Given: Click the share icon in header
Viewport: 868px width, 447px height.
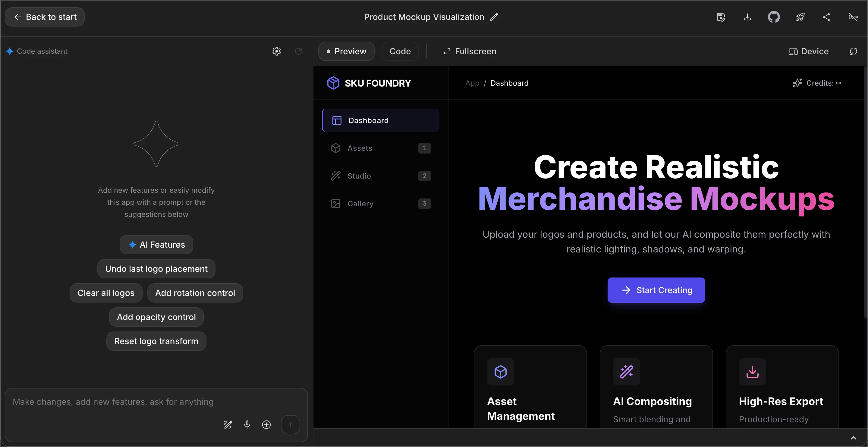Looking at the screenshot, I should point(826,17).
